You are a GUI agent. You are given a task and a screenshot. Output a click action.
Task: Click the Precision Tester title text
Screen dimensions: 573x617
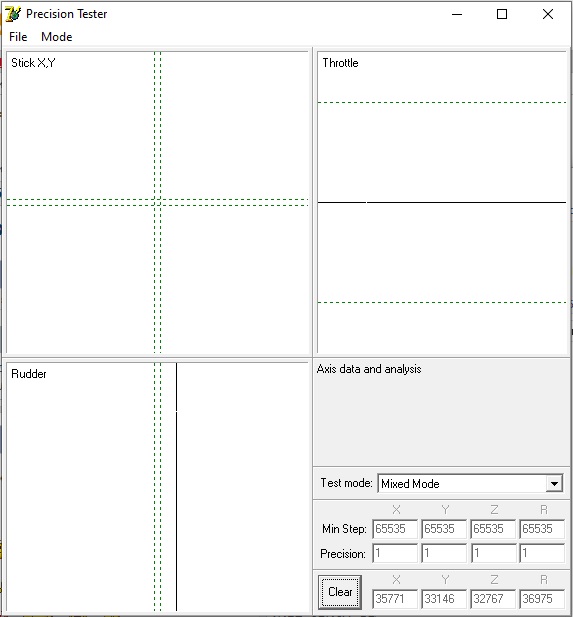click(x=67, y=14)
